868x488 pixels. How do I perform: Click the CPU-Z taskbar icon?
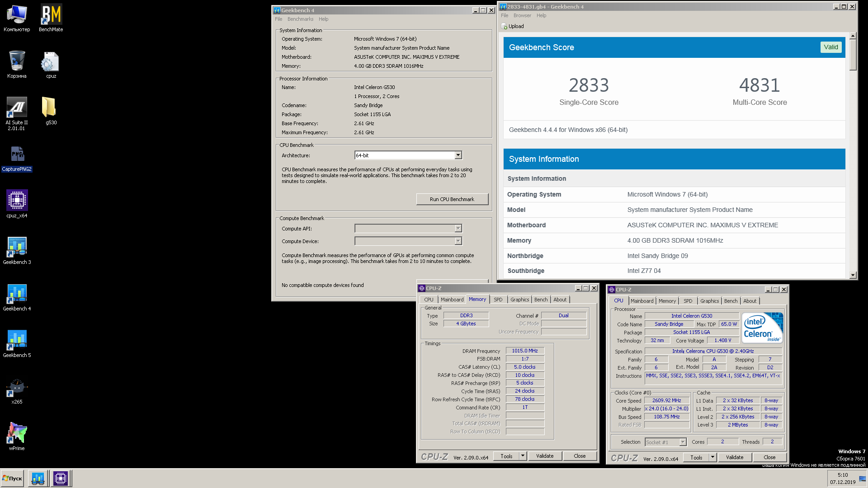[61, 479]
